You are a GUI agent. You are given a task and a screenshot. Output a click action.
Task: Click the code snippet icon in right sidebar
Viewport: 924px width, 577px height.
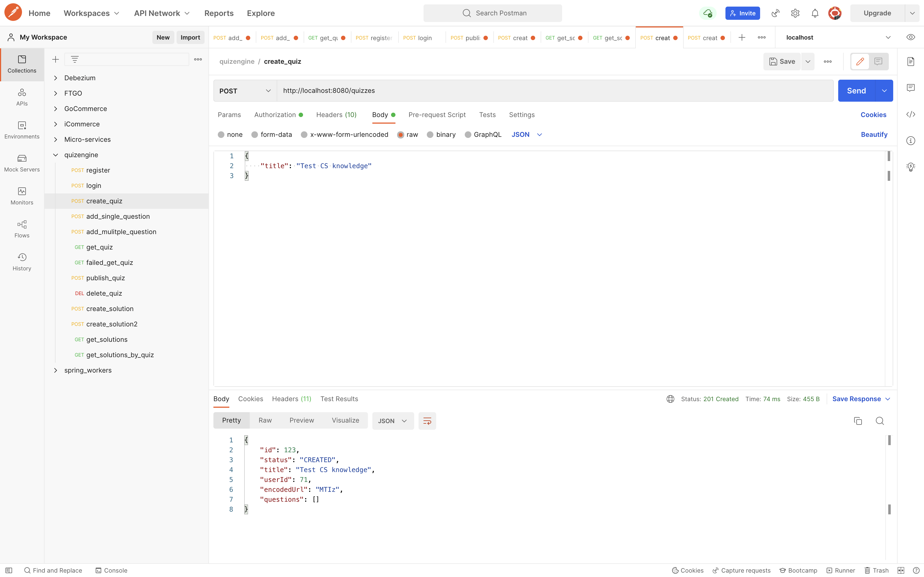(911, 115)
